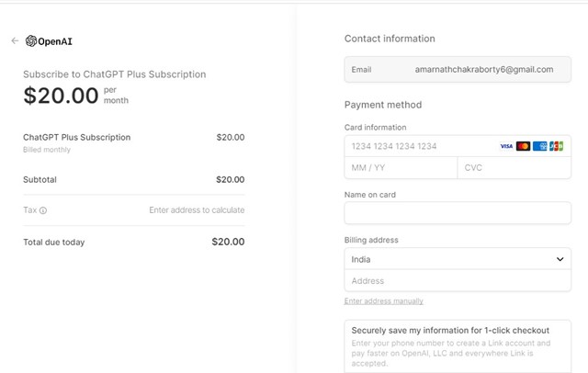Screen dimensions: 588x373
Task: Click the 'Contact information' heading
Action: coord(390,39)
